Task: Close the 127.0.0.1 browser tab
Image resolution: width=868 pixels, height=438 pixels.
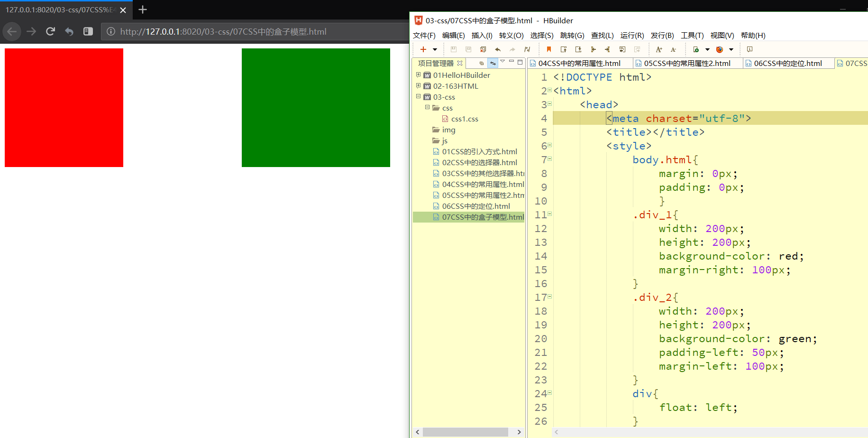Action: [123, 10]
